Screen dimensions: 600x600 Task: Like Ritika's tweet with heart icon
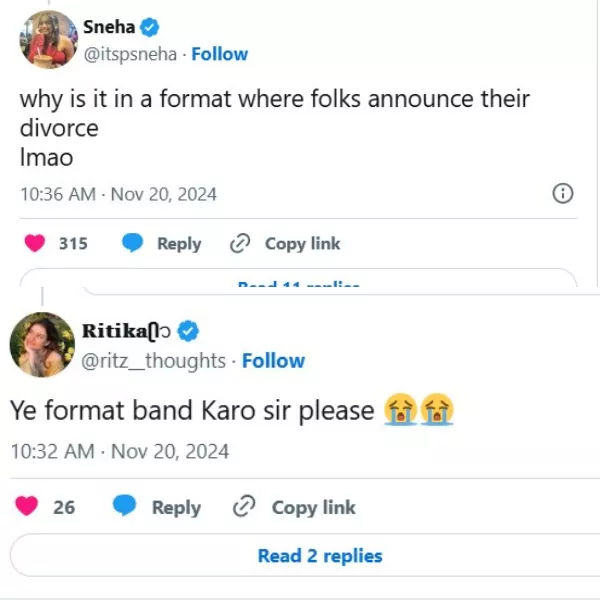click(29, 507)
